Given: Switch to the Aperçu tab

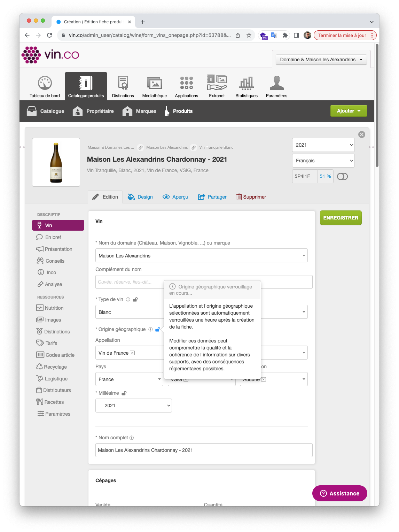Looking at the screenshot, I should (x=175, y=197).
